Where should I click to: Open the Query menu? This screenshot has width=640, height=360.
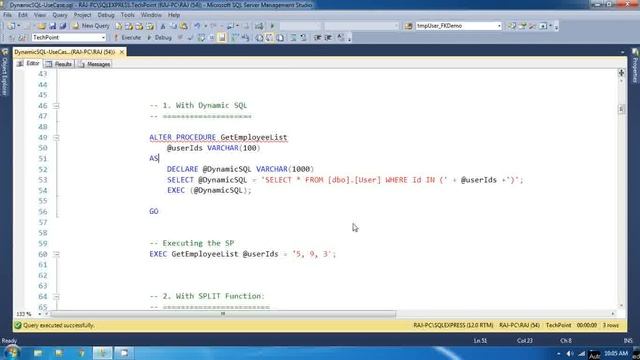(60, 15)
